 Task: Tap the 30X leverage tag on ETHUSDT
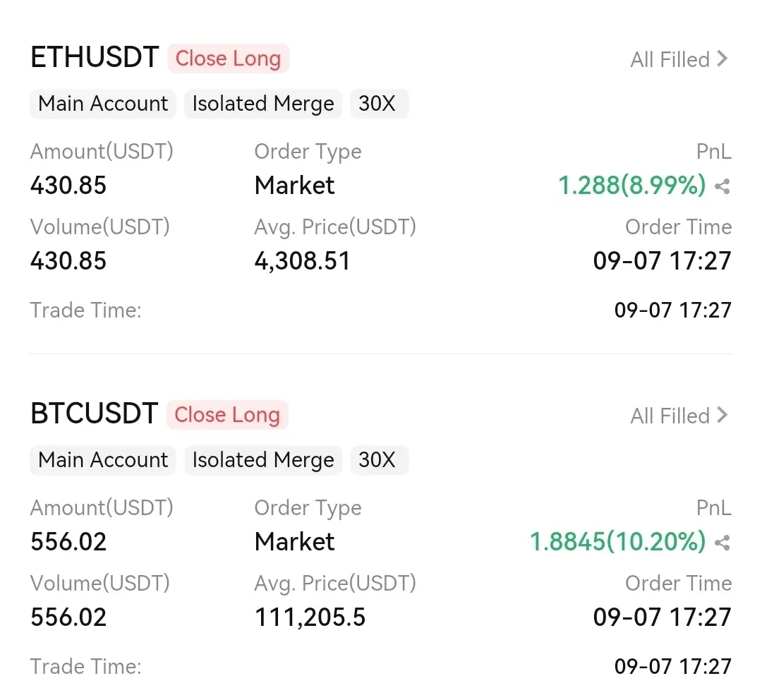[x=377, y=104]
